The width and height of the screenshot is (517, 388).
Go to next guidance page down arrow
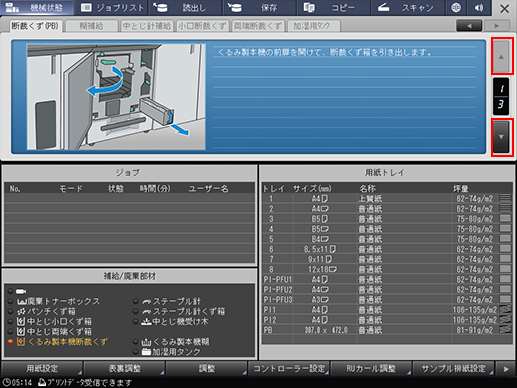click(x=501, y=137)
